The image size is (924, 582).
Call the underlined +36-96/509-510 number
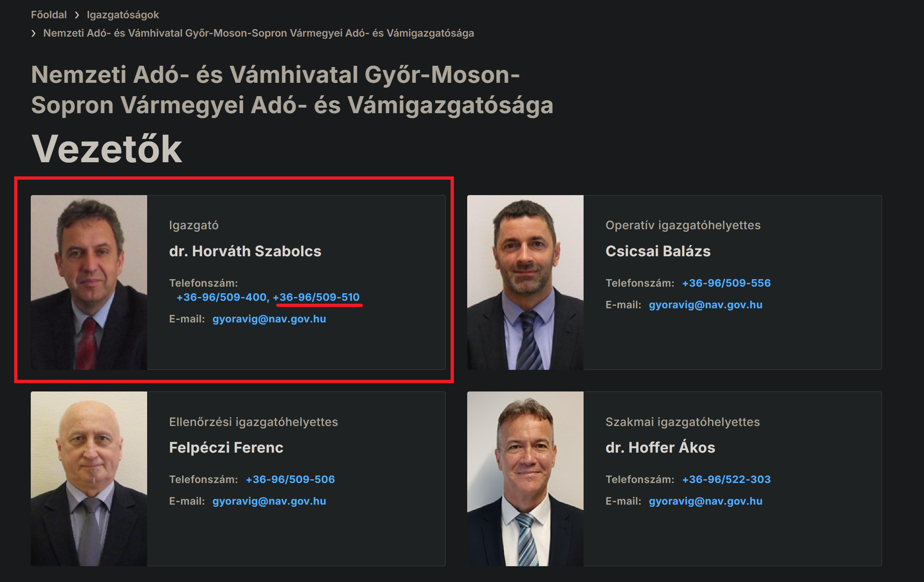coord(316,297)
